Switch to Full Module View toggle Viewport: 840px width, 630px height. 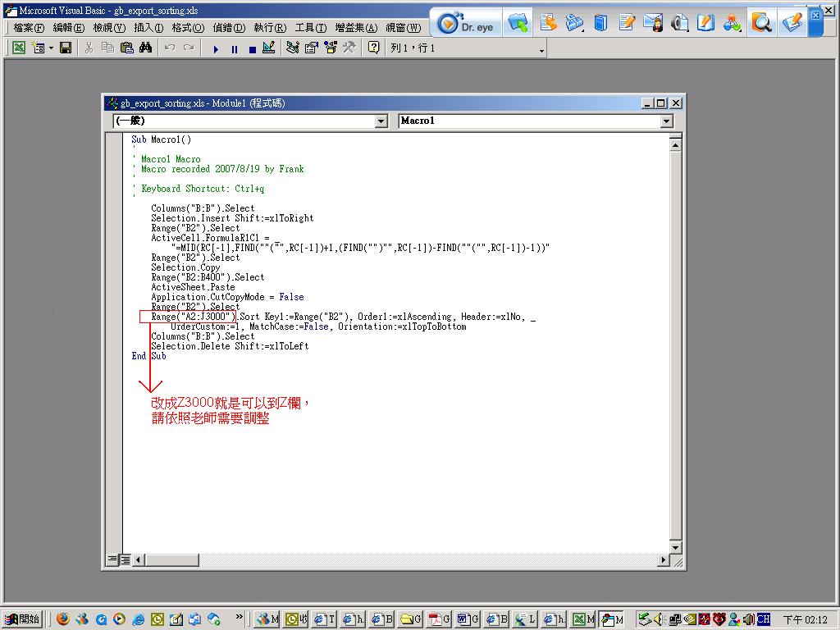126,560
